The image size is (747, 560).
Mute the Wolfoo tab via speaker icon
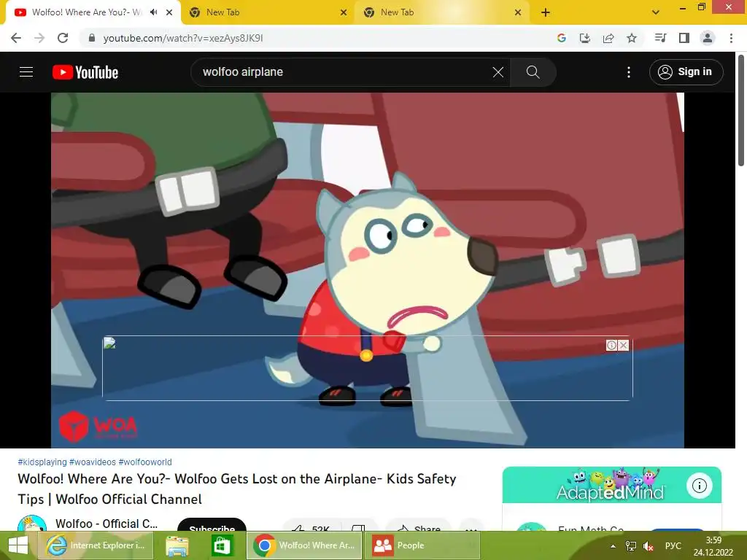click(153, 12)
